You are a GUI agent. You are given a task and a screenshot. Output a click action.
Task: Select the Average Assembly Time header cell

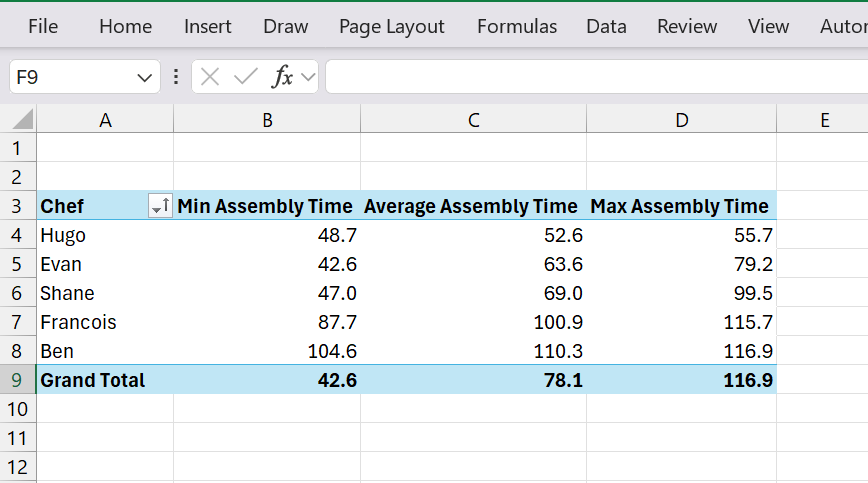tap(472, 207)
